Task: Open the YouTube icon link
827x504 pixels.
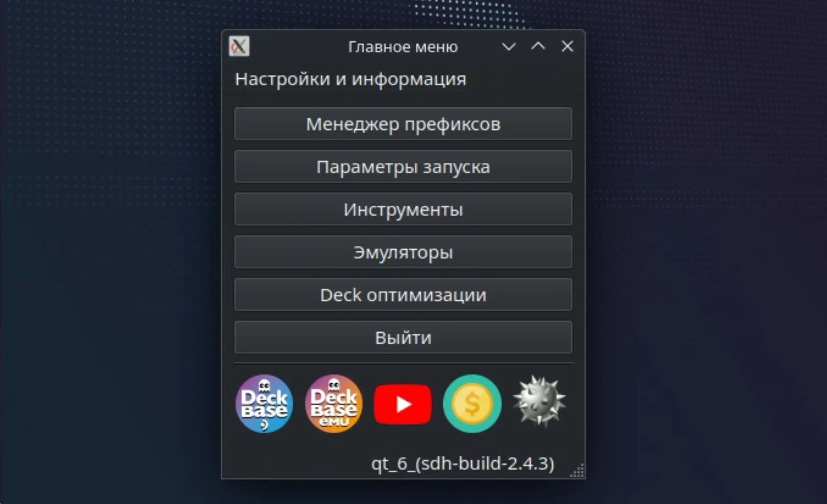Action: pos(403,404)
